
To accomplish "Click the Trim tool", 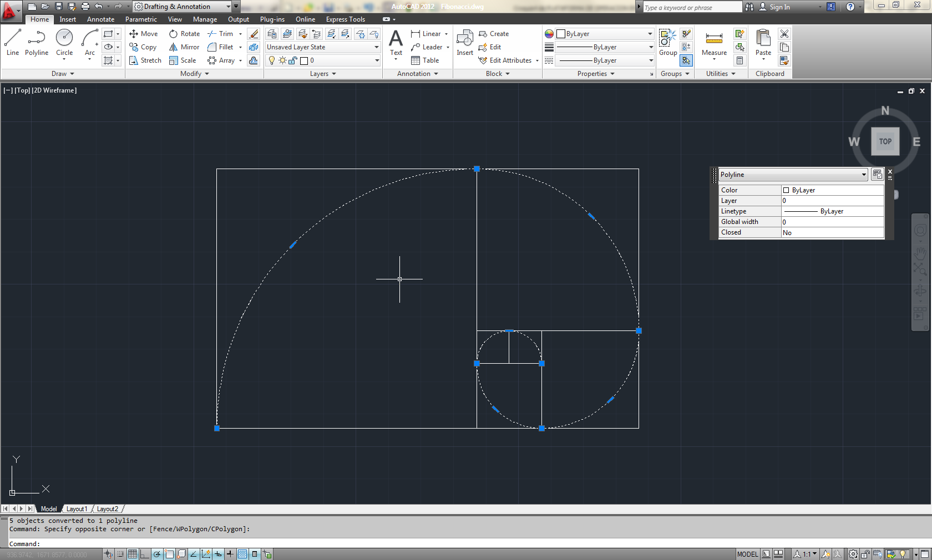I will coord(220,34).
